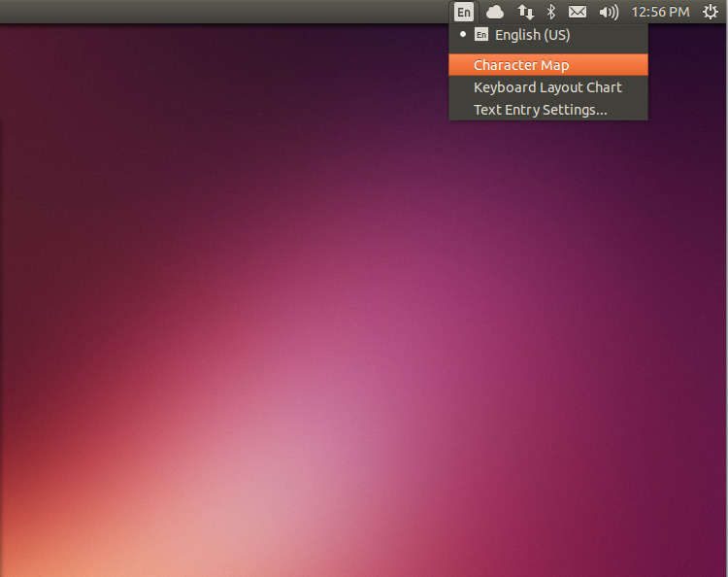Image resolution: width=728 pixels, height=577 pixels.
Task: Select the English (US) radio bullet
Action: pos(463,35)
